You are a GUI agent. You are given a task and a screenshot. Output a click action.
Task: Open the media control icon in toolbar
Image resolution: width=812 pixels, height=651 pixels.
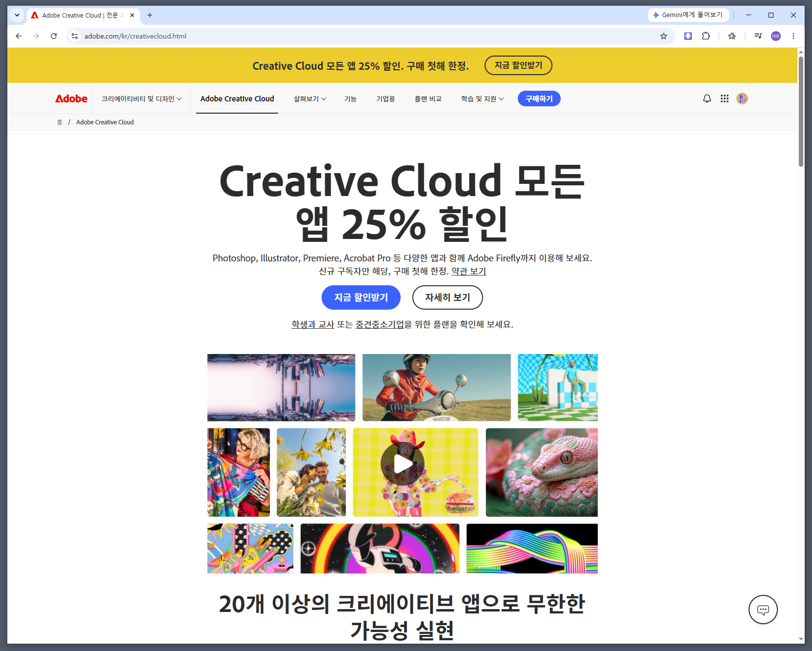758,36
